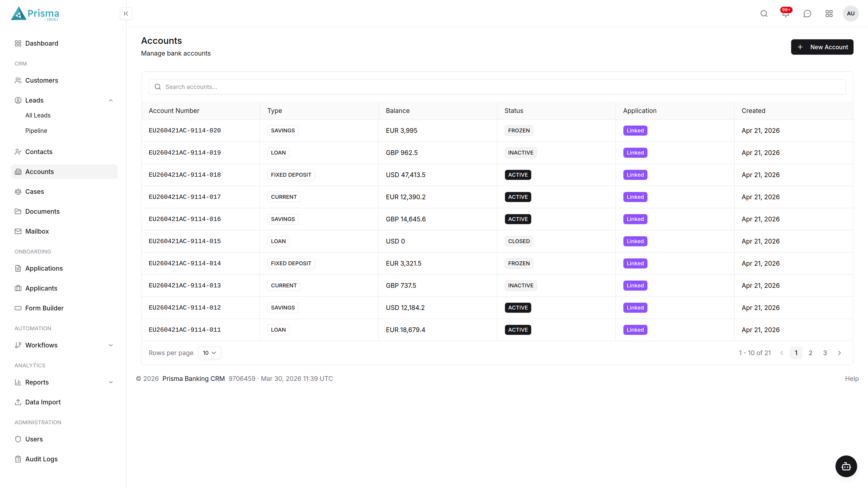This screenshot has width=868, height=488.
Task: Click INACTIVE status for account 019
Action: point(521,152)
